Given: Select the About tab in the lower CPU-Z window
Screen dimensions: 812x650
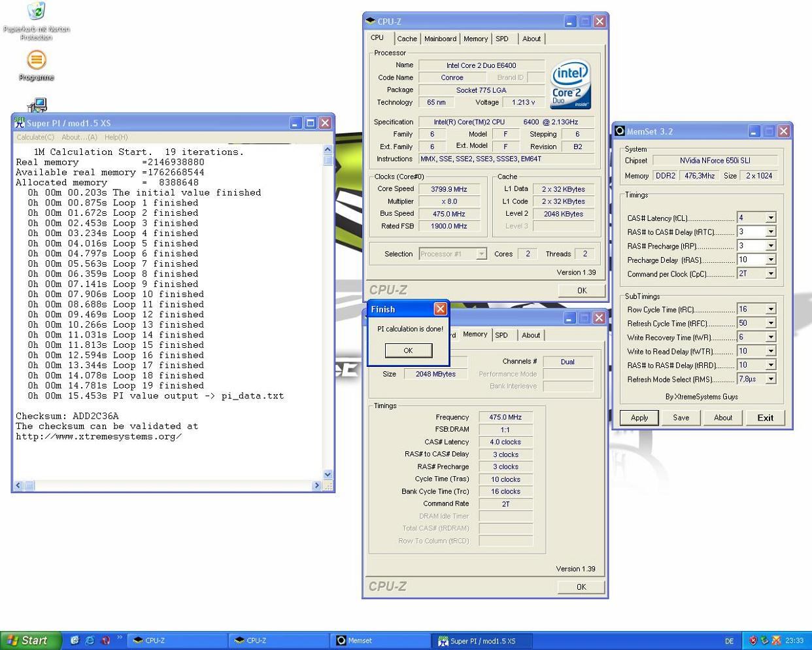Looking at the screenshot, I should (x=531, y=335).
